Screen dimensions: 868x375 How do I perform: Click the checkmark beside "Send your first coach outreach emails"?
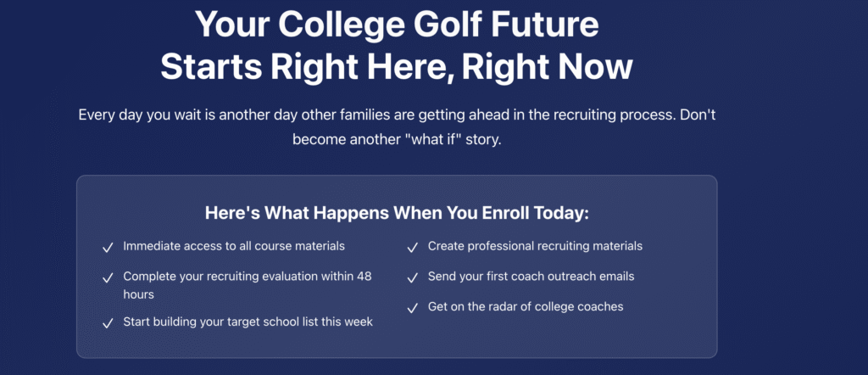[413, 277]
